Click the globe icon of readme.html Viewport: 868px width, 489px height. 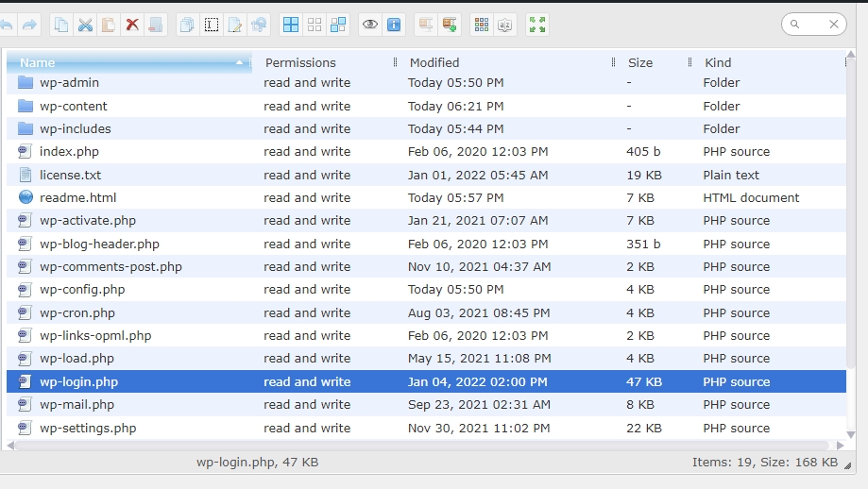click(26, 197)
